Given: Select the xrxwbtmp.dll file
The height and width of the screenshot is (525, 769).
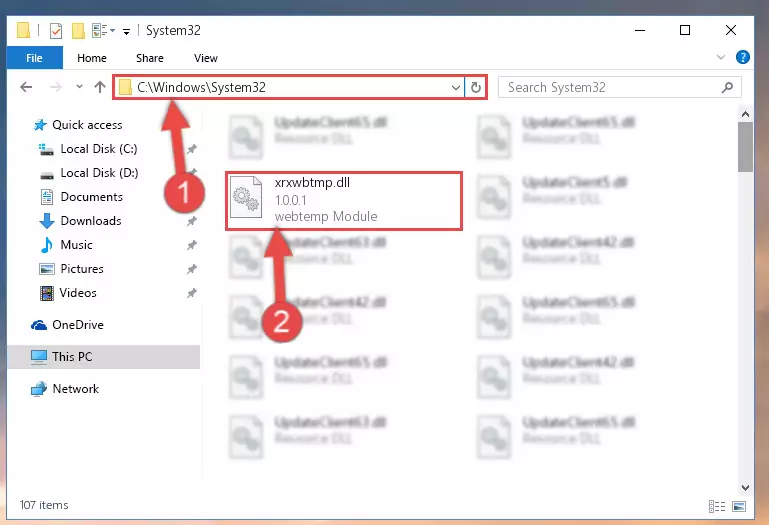Looking at the screenshot, I should 344,201.
